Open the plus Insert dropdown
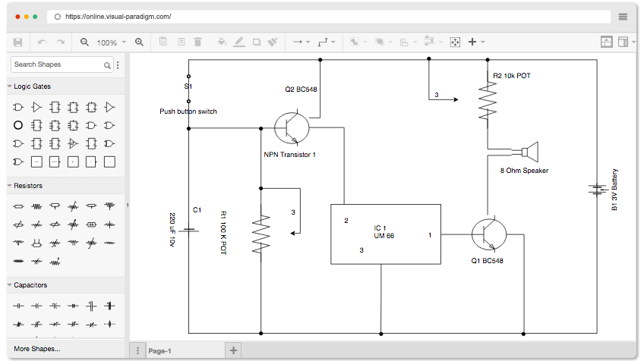644x361 pixels. pyautogui.click(x=476, y=42)
